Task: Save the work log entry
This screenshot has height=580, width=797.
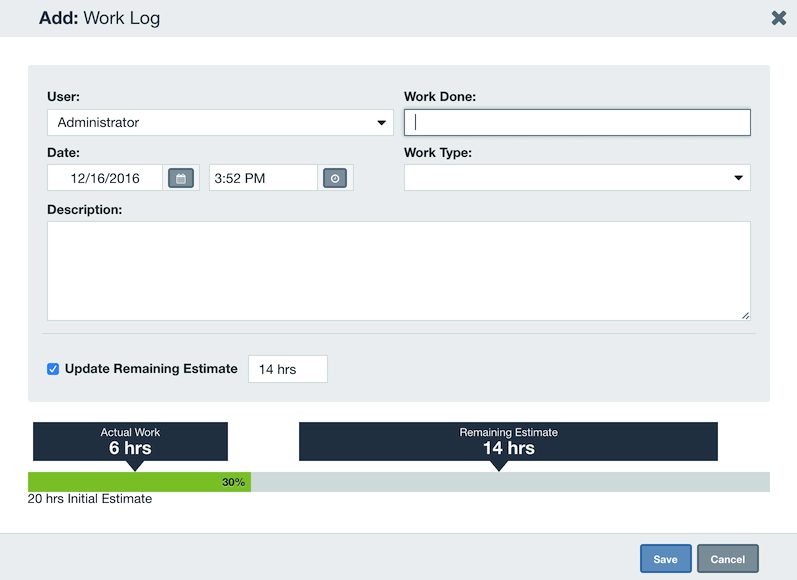Action: tap(665, 559)
